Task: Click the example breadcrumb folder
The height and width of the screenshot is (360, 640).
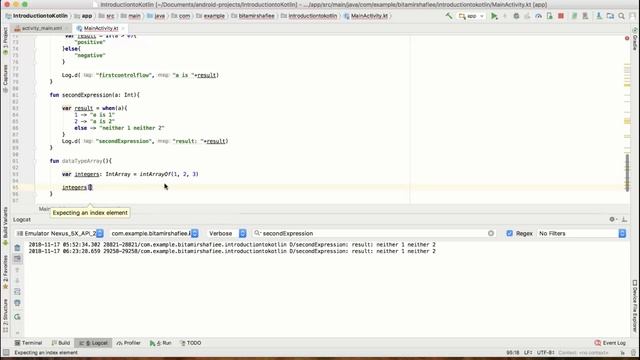Action: click(x=211, y=16)
